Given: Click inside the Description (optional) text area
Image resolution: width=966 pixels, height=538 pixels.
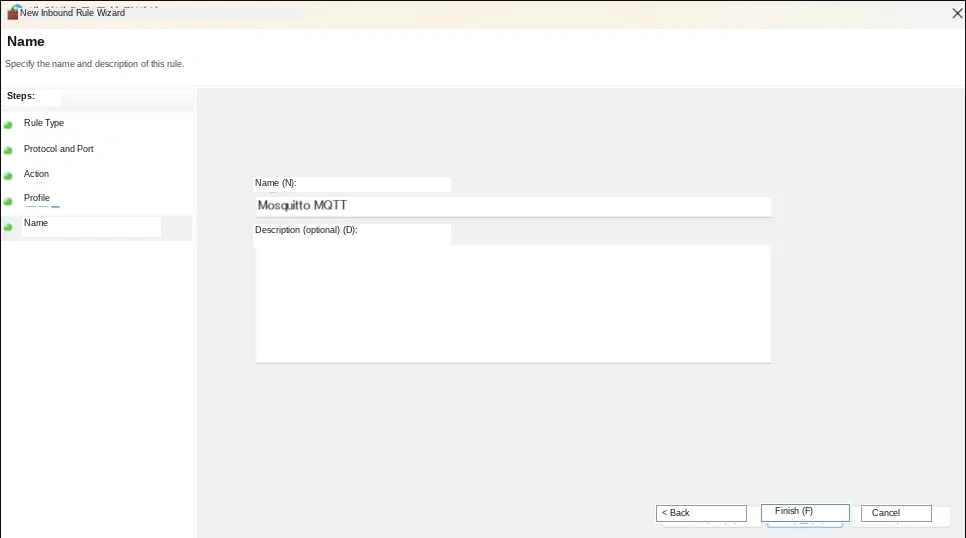Looking at the screenshot, I should (x=513, y=304).
